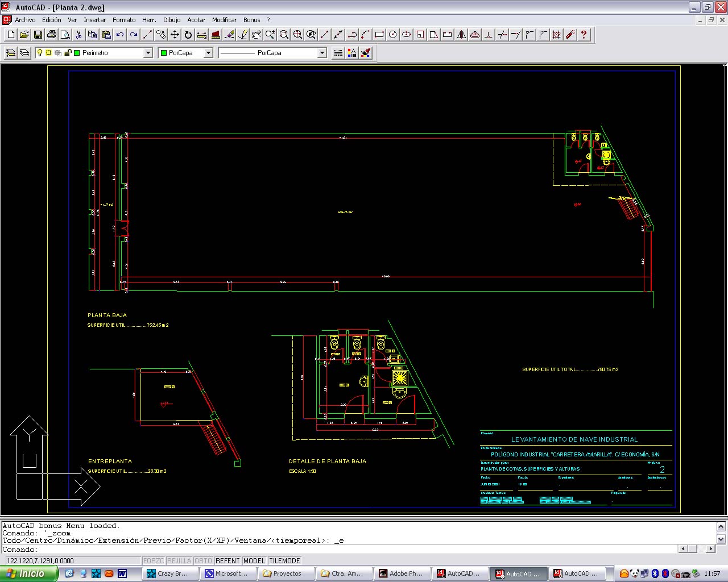The height and width of the screenshot is (582, 728).
Task: Open the Dibujo menu
Action: (x=172, y=20)
